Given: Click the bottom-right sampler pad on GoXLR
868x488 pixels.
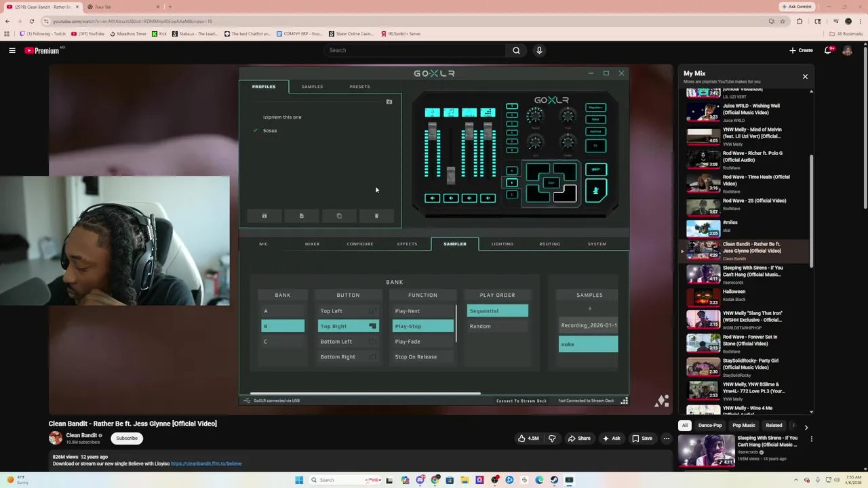Looking at the screenshot, I should (567, 195).
